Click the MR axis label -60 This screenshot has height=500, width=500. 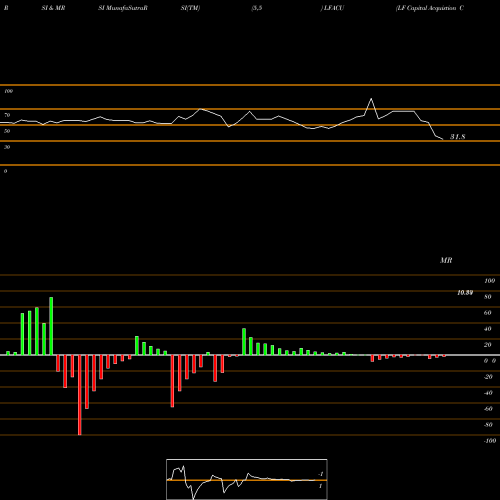click(x=488, y=409)
